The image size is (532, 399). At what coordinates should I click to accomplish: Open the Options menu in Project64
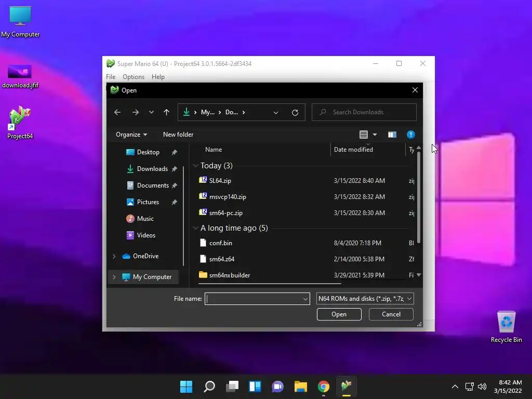point(134,77)
